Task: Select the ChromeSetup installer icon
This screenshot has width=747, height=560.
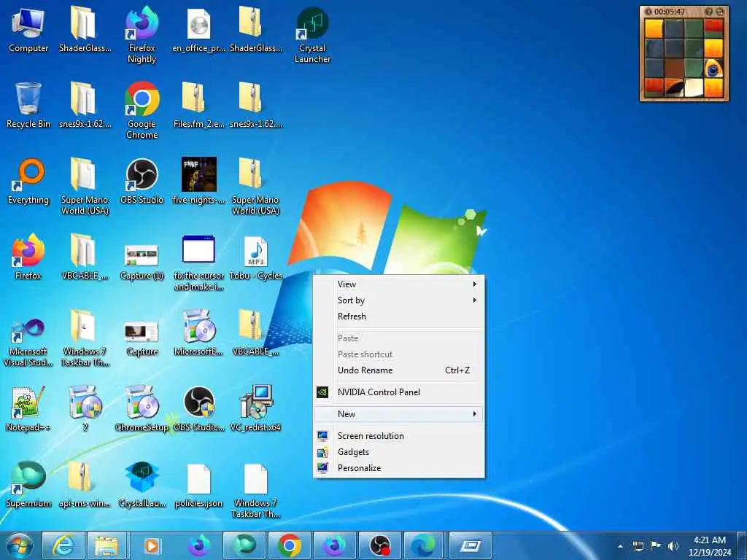Action: click(x=142, y=408)
